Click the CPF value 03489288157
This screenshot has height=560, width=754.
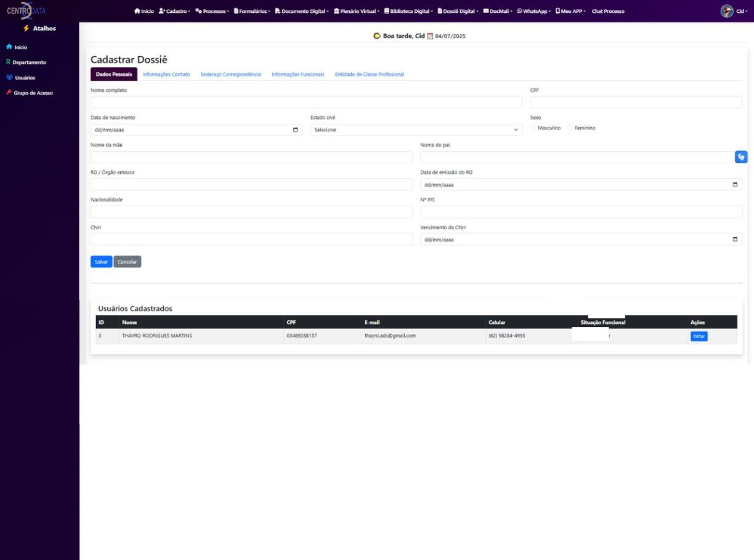[x=302, y=336]
